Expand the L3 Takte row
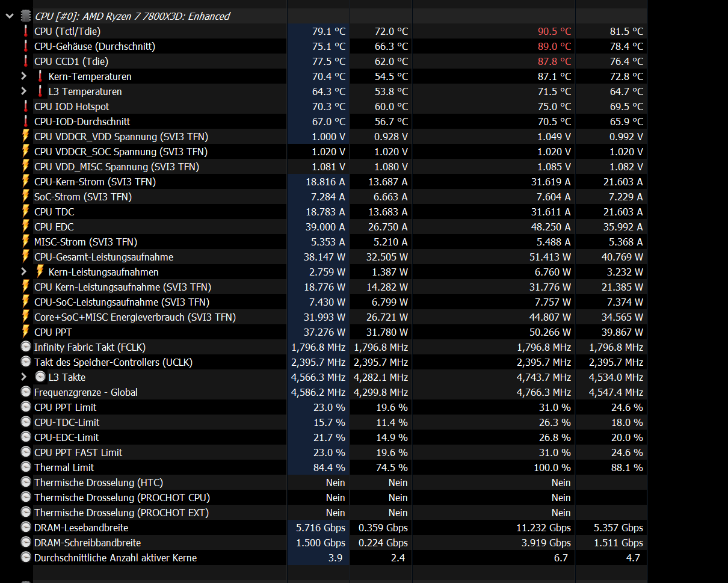728x583 pixels. coord(23,377)
